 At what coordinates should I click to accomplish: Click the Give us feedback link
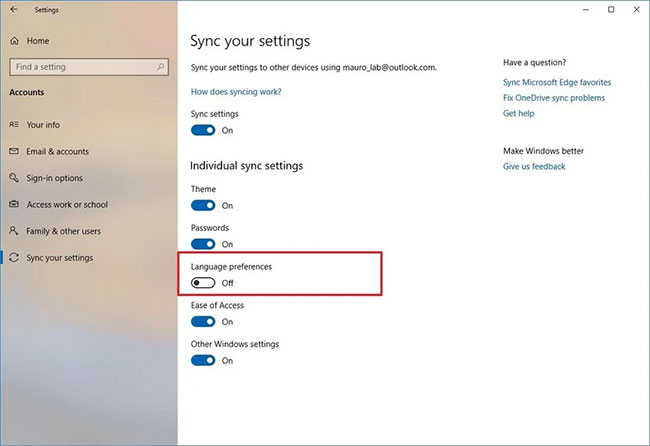(534, 167)
